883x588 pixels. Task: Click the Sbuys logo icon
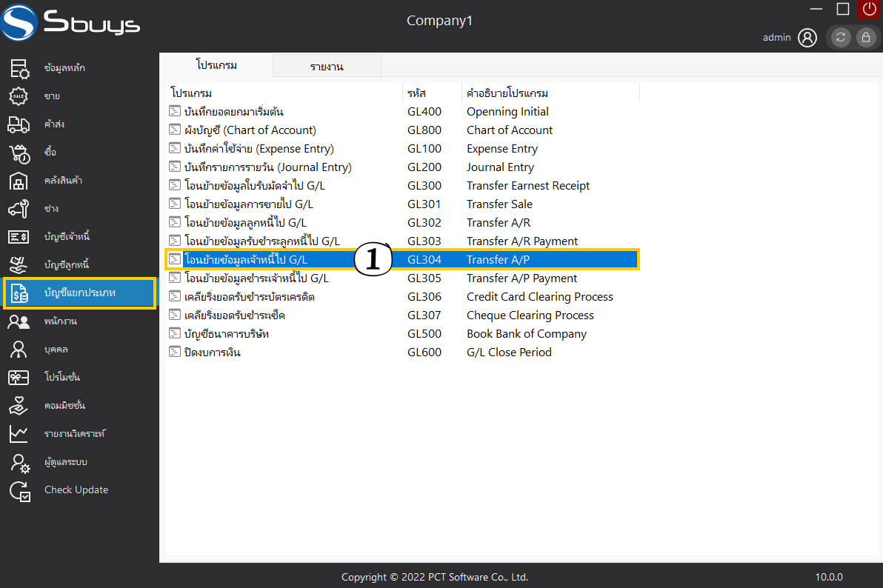19,22
